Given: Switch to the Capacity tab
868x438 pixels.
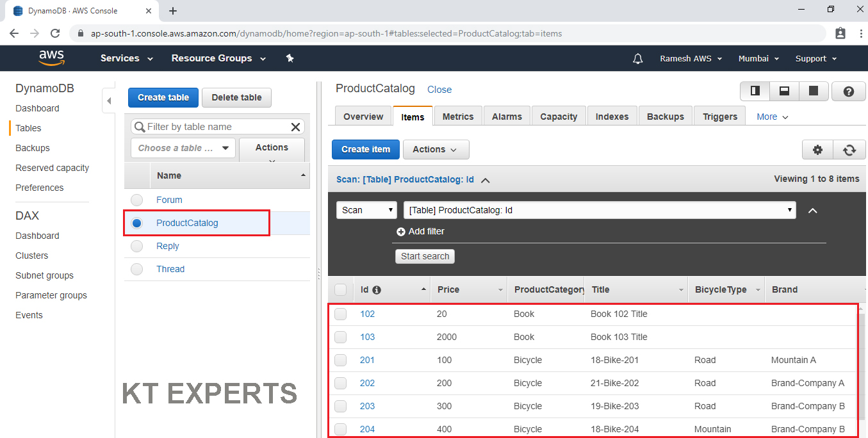Looking at the screenshot, I should pos(559,117).
